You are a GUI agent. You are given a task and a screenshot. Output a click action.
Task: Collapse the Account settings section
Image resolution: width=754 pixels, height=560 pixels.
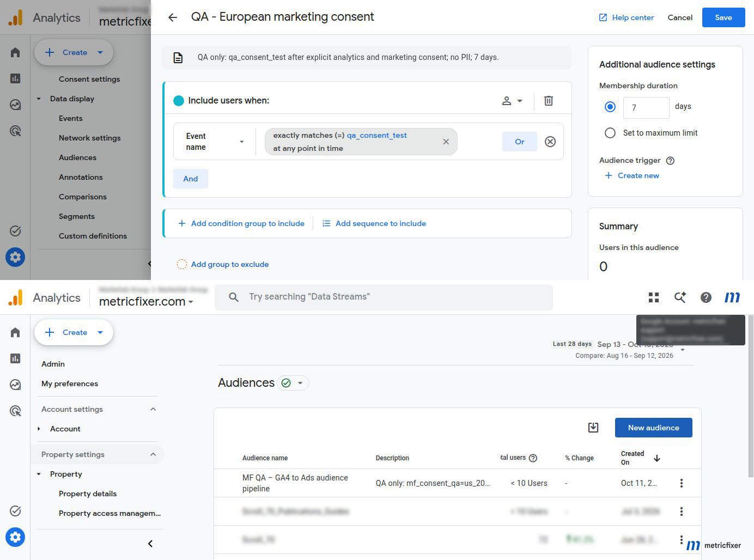point(153,409)
